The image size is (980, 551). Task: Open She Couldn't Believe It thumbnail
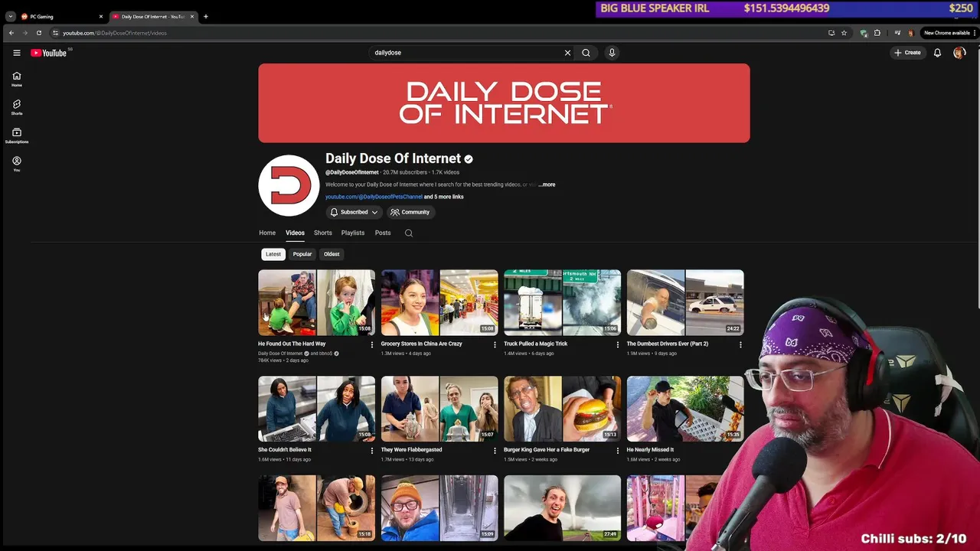(x=317, y=409)
